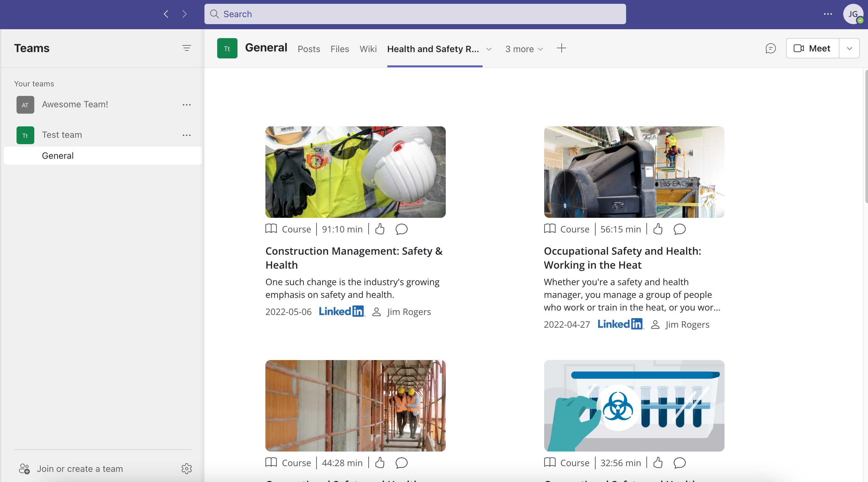Expand the Health and Safety tab chevron
Screen dimensions: 868x482
[x=489, y=49]
